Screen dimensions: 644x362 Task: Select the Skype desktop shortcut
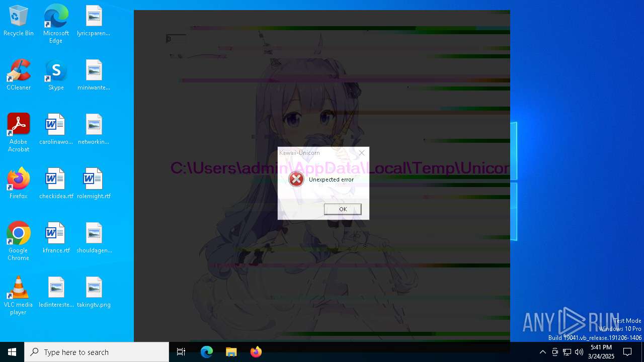[x=56, y=75]
